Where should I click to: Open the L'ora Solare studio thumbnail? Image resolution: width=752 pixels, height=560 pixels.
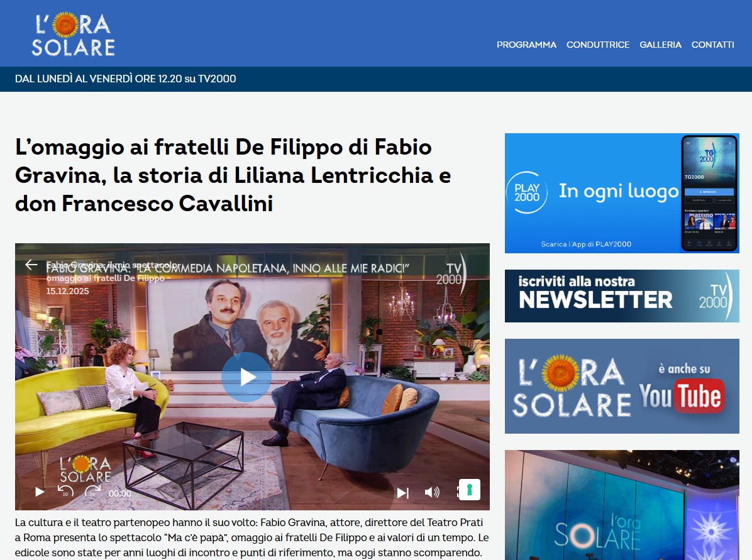622,505
